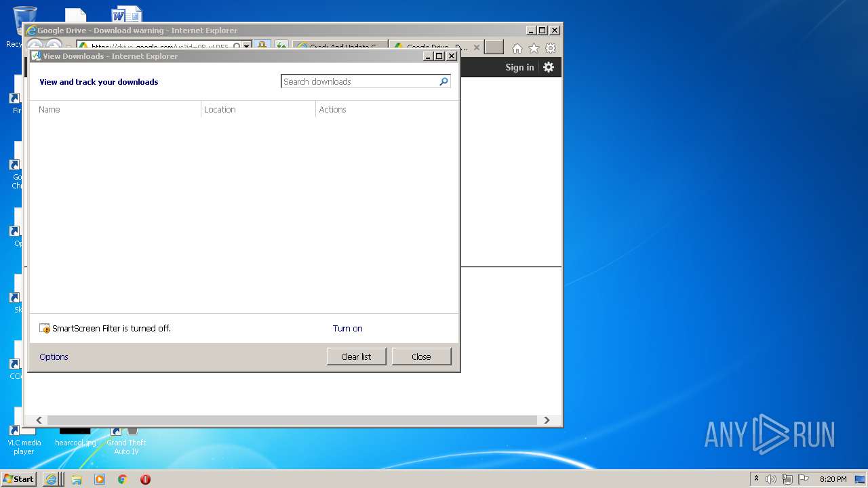868x488 pixels.
Task: Launch Opera from the taskbar
Action: pos(145,479)
